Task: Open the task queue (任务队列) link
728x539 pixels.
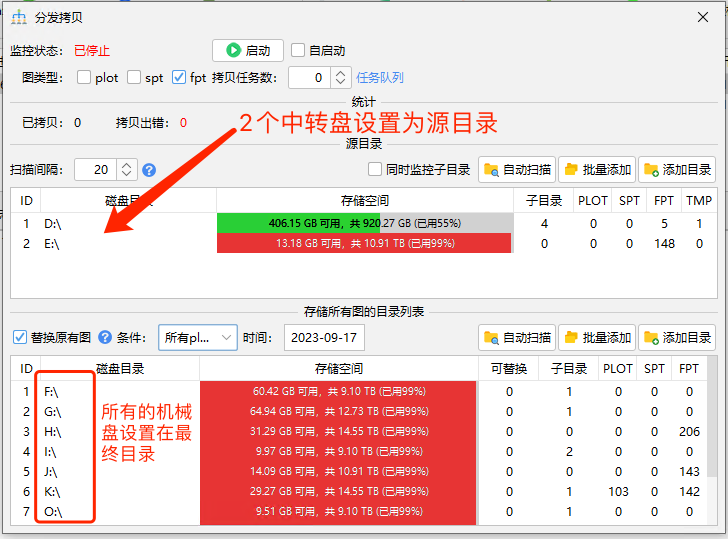Action: pos(380,77)
